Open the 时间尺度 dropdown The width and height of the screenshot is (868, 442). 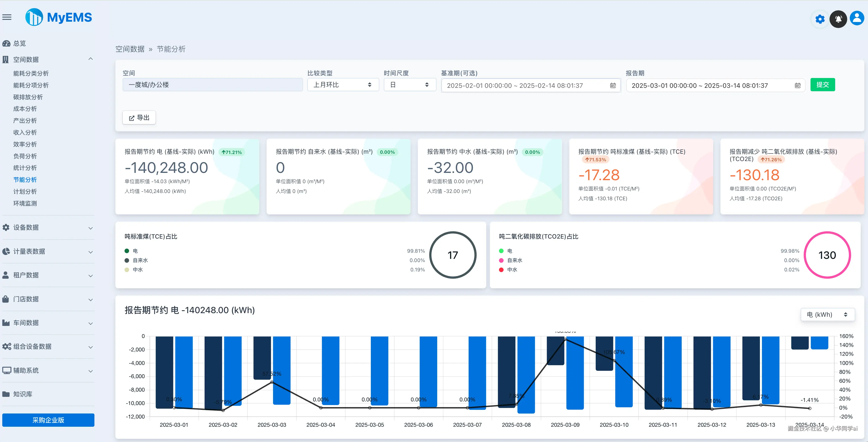click(x=409, y=85)
